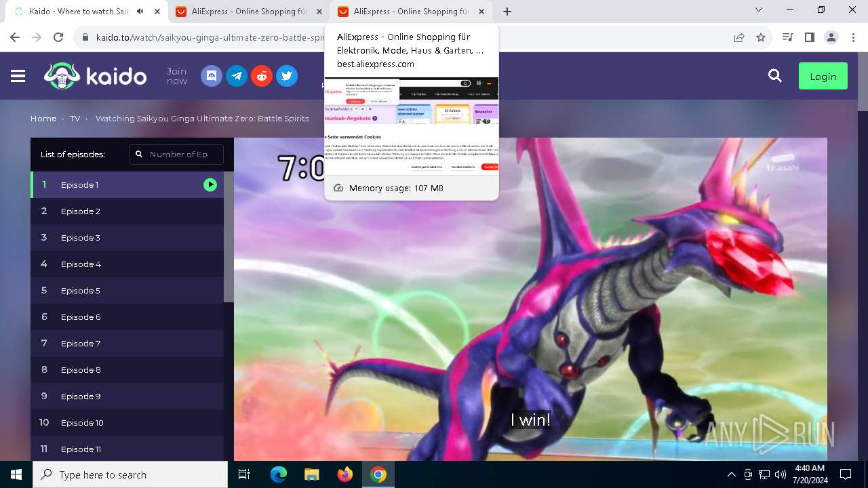Open Task View on taskbar
The image size is (868, 488).
[x=244, y=474]
